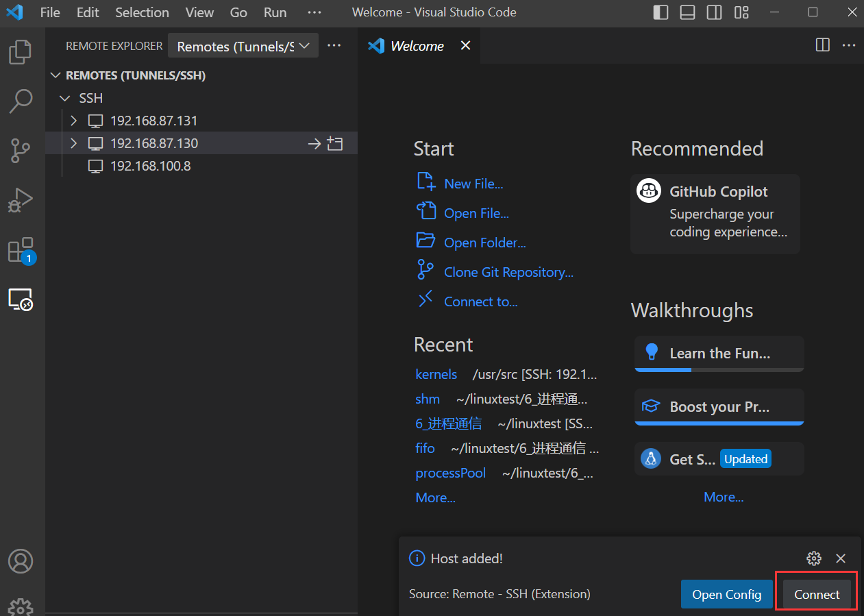Click the split editor right icon
The width and height of the screenshot is (864, 616).
(x=823, y=45)
